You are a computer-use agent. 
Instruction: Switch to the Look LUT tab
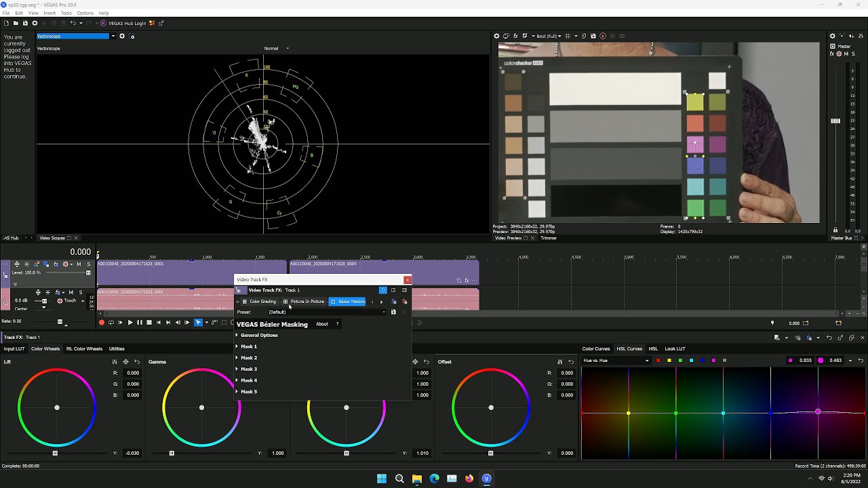[x=675, y=348]
